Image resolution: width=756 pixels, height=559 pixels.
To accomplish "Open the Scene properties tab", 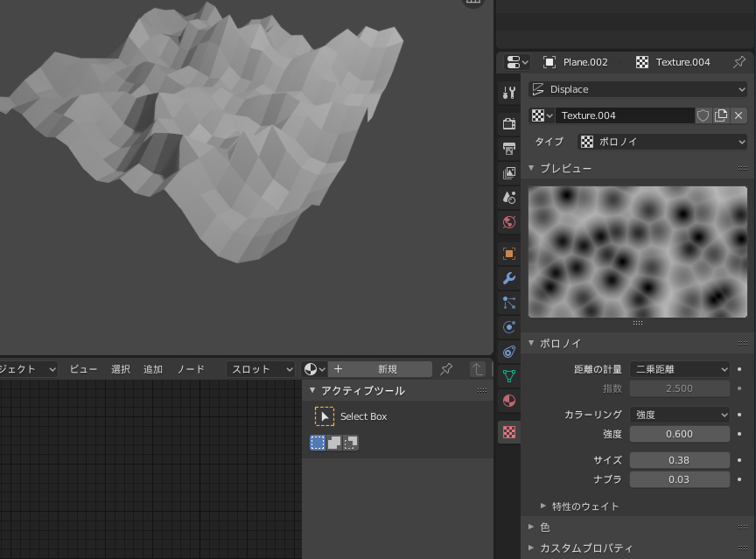I will [509, 198].
